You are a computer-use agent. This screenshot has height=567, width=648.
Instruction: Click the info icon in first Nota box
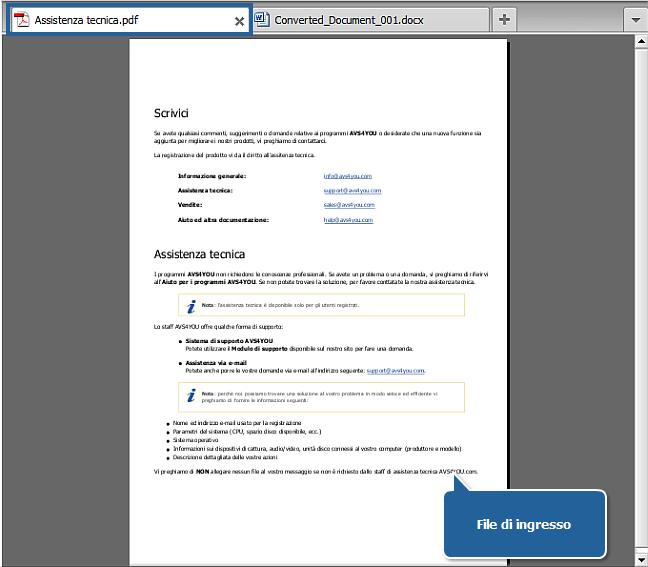[191, 307]
